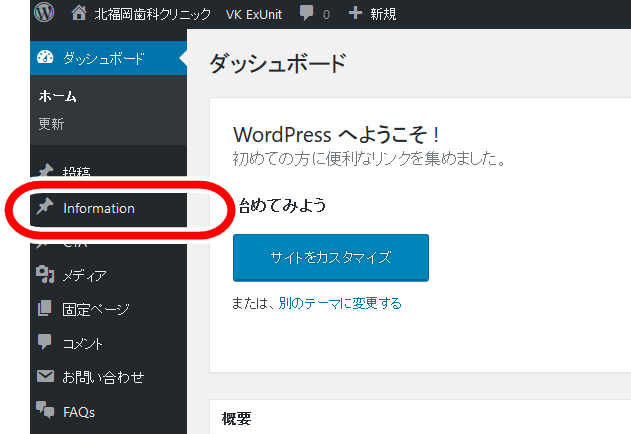
Task: Follow the 別のテーマに変更する link
Action: (340, 303)
